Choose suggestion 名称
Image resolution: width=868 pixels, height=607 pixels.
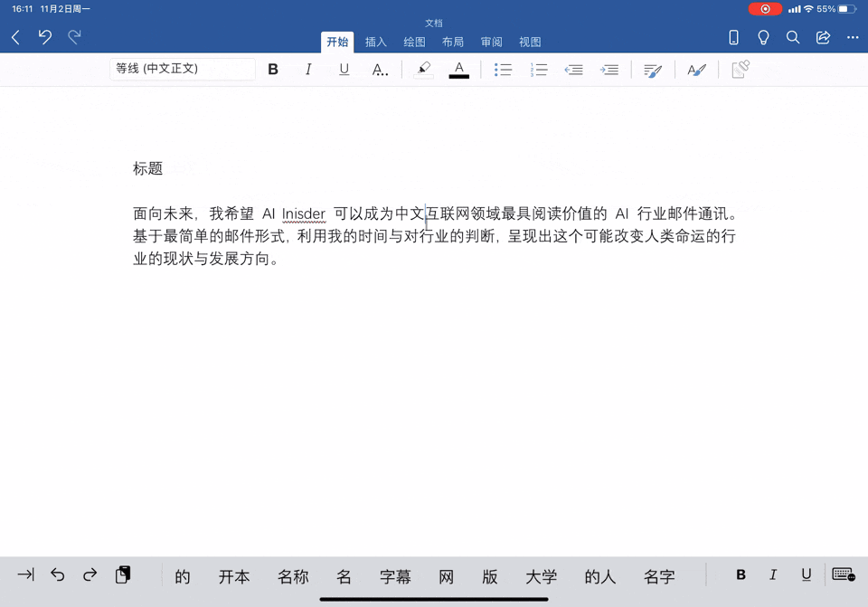pos(293,577)
